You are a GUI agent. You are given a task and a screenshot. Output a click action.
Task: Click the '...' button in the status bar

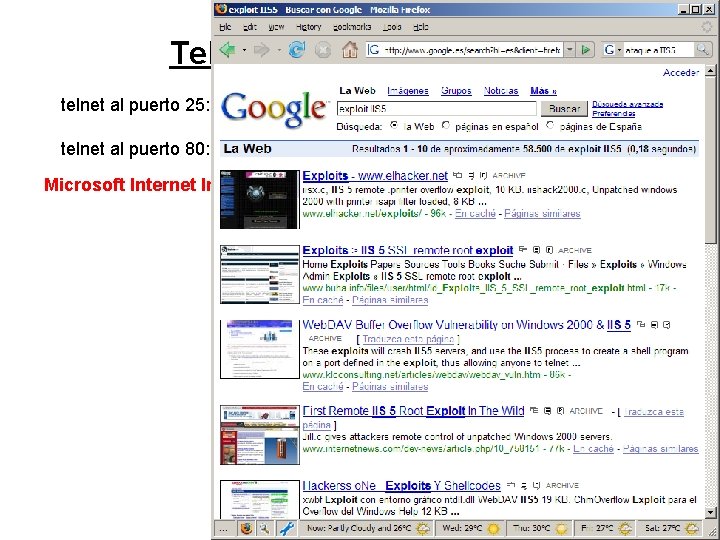tap(224, 529)
